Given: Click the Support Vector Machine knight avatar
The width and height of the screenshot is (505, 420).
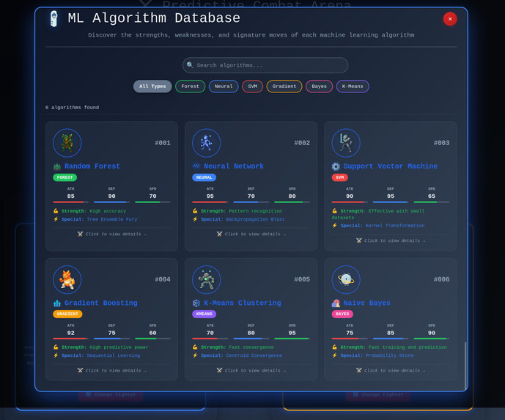Looking at the screenshot, I should [346, 143].
